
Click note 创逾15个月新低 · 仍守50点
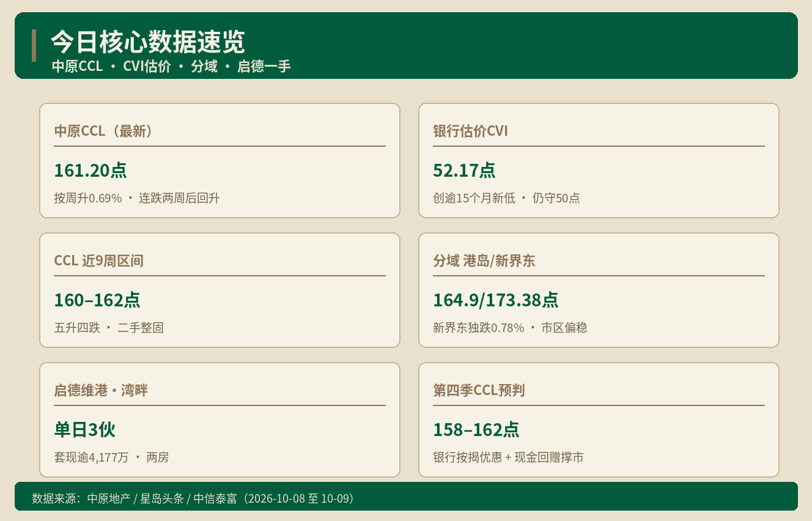pyautogui.click(x=506, y=198)
